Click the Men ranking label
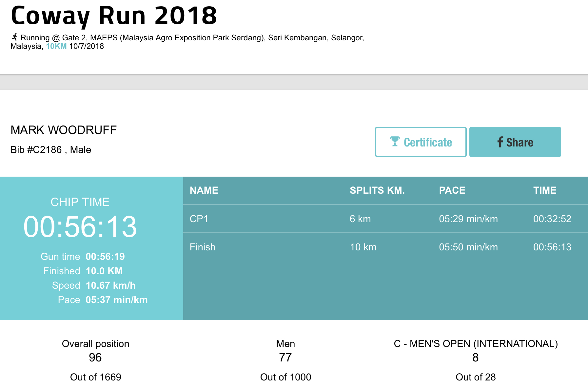 (x=285, y=344)
